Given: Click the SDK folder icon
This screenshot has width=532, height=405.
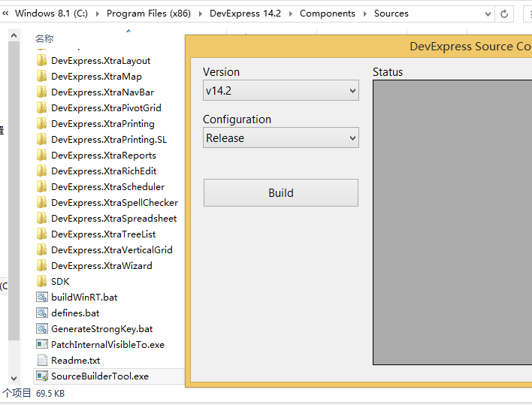Looking at the screenshot, I should (42, 282).
